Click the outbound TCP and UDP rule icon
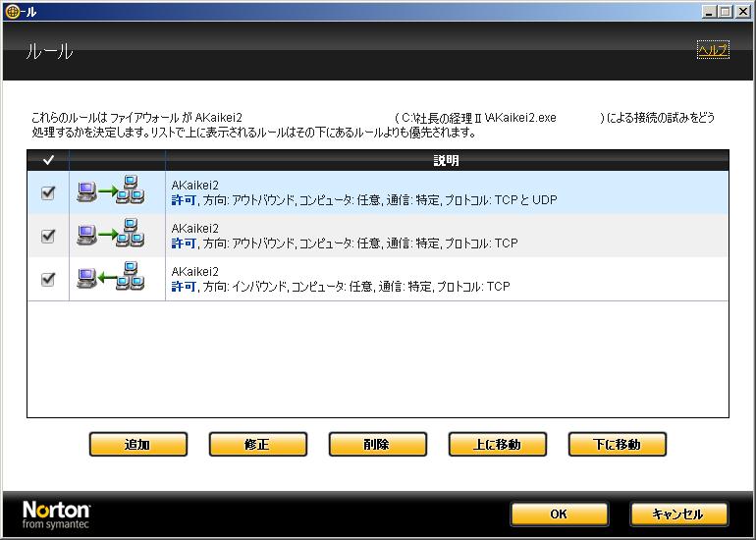This screenshot has height=540, width=756. pos(110,192)
